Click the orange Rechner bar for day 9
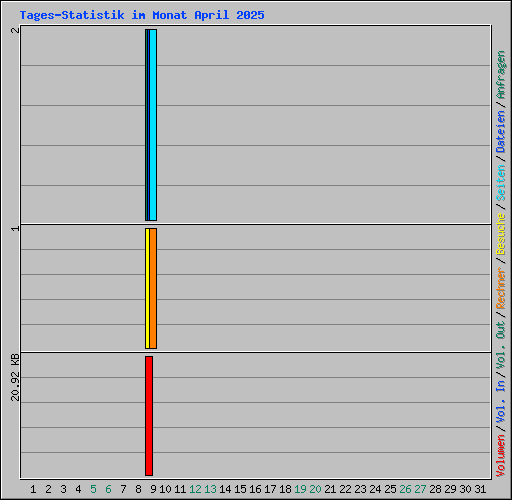The height and width of the screenshot is (500, 512). tap(153, 288)
